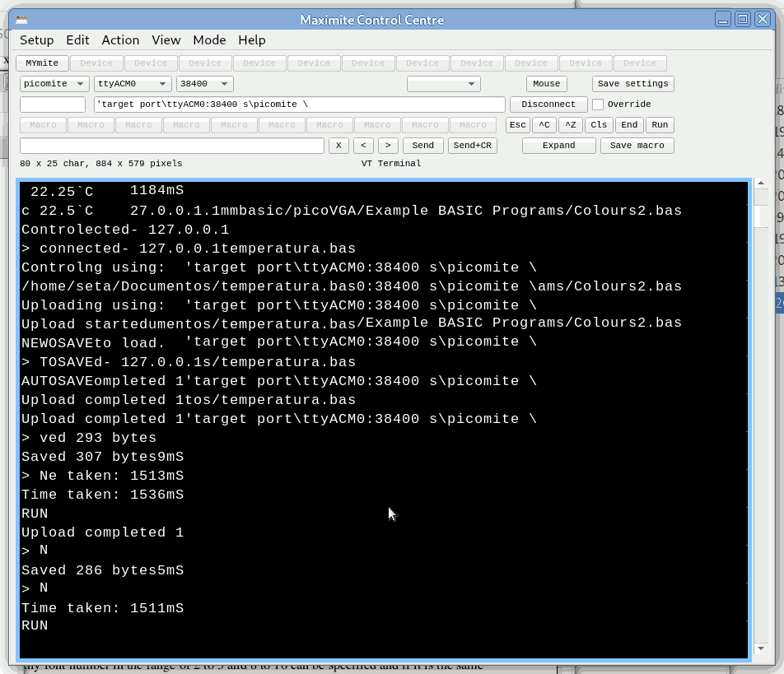This screenshot has width=784, height=674.
Task: Click the > next command button
Action: [388, 146]
